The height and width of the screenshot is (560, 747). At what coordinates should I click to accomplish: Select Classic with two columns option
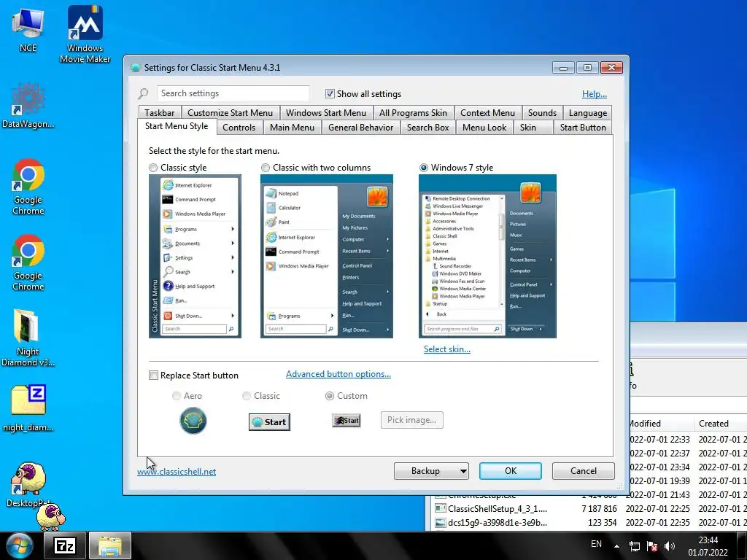[266, 168]
